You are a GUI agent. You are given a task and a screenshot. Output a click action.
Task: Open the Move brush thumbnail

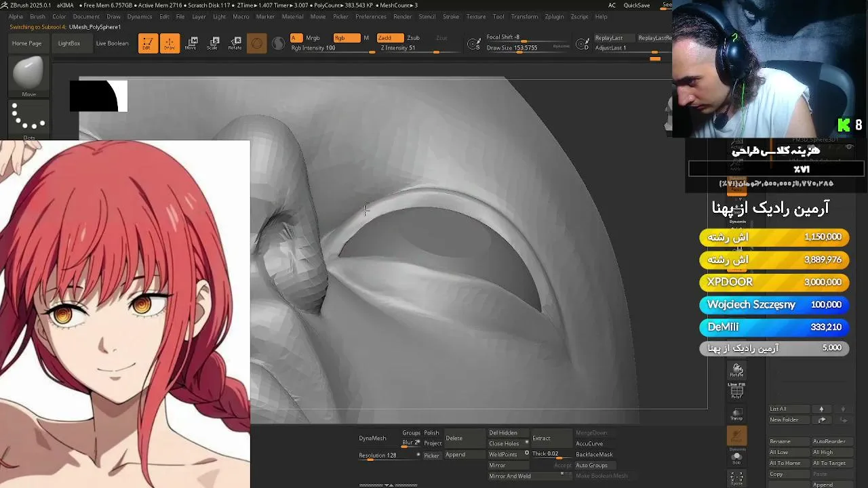(28, 77)
